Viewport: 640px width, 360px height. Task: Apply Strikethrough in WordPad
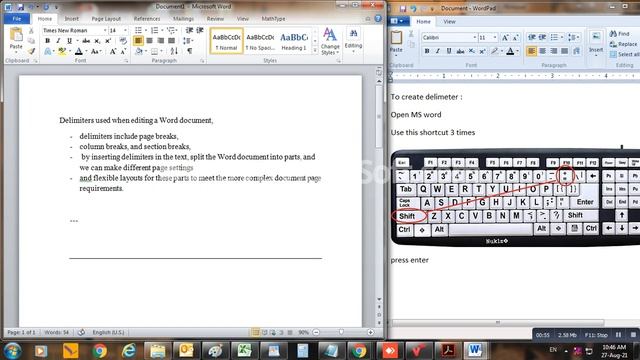click(460, 51)
